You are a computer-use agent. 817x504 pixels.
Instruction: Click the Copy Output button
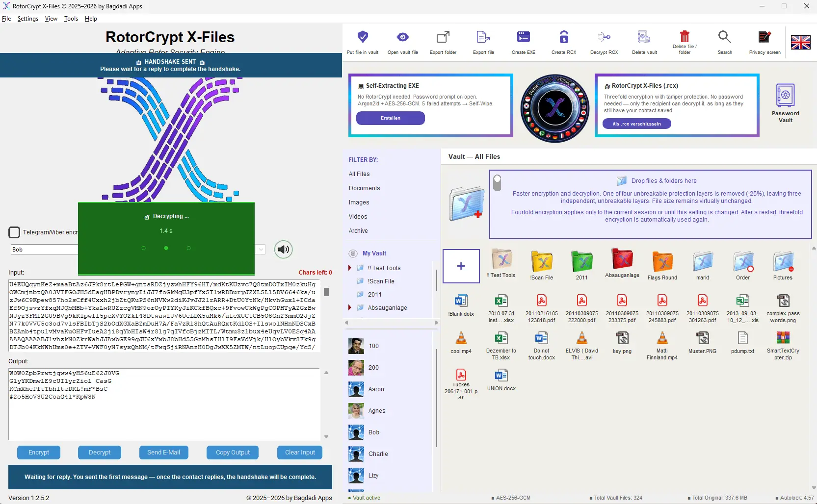click(x=233, y=453)
